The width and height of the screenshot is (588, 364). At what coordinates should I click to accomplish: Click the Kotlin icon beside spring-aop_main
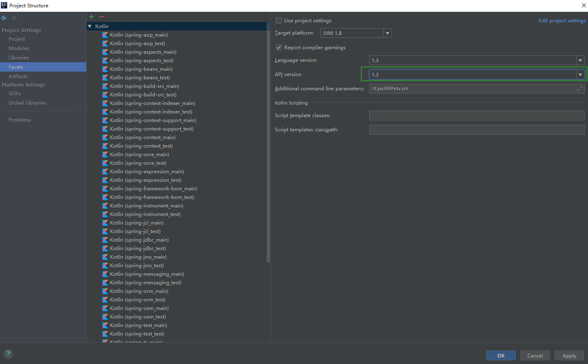(x=105, y=35)
